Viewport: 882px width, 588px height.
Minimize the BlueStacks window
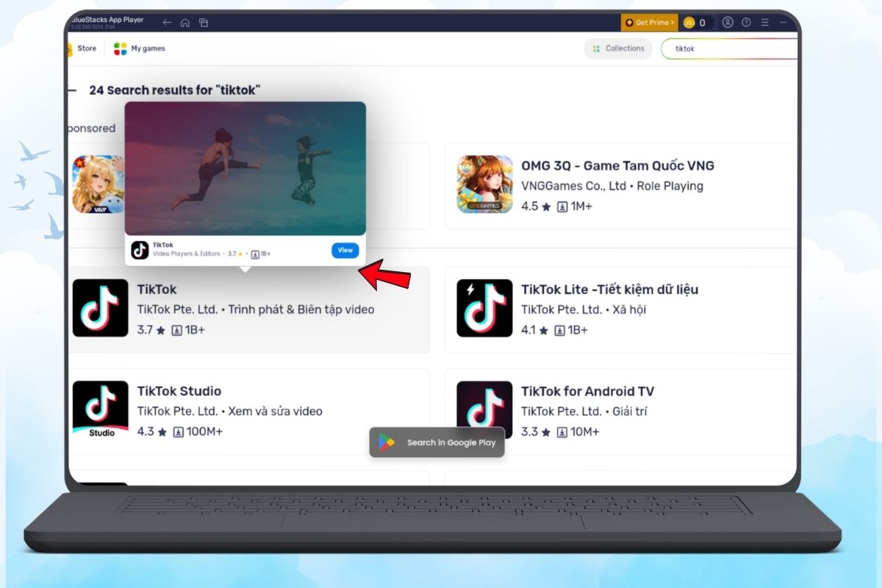tap(784, 23)
